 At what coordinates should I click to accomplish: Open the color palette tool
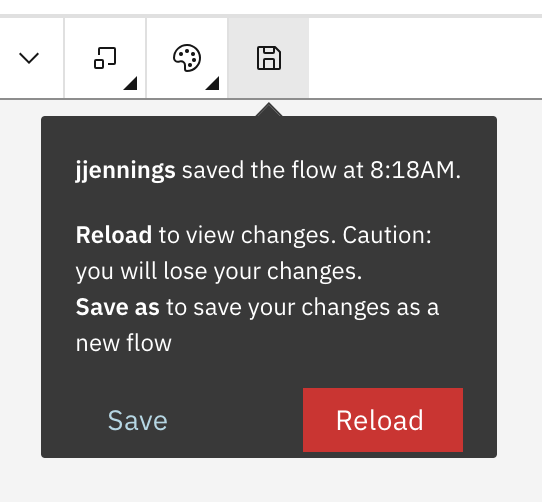click(187, 58)
